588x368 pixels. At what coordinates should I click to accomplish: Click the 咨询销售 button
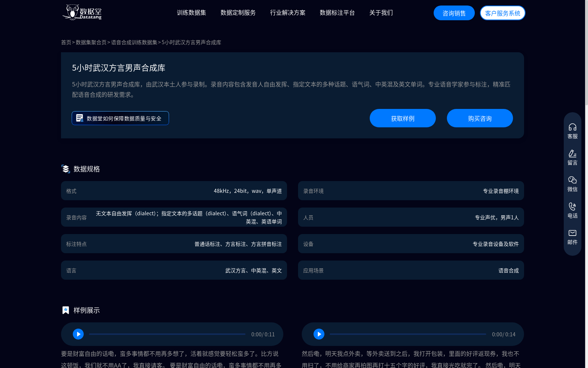coord(454,13)
